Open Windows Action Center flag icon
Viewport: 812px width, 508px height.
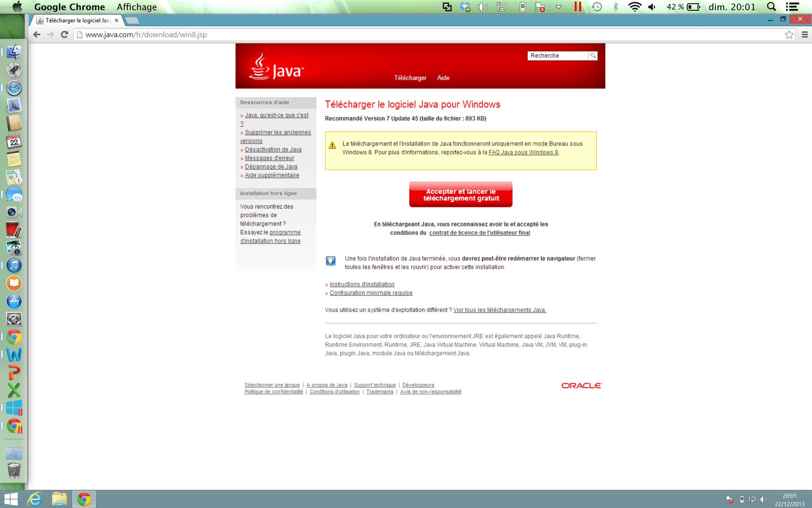[x=729, y=500]
